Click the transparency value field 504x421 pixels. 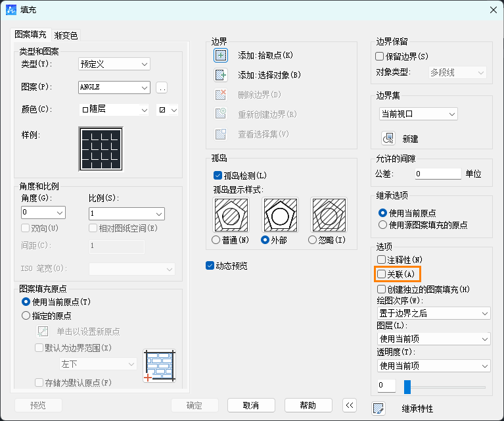(386, 385)
